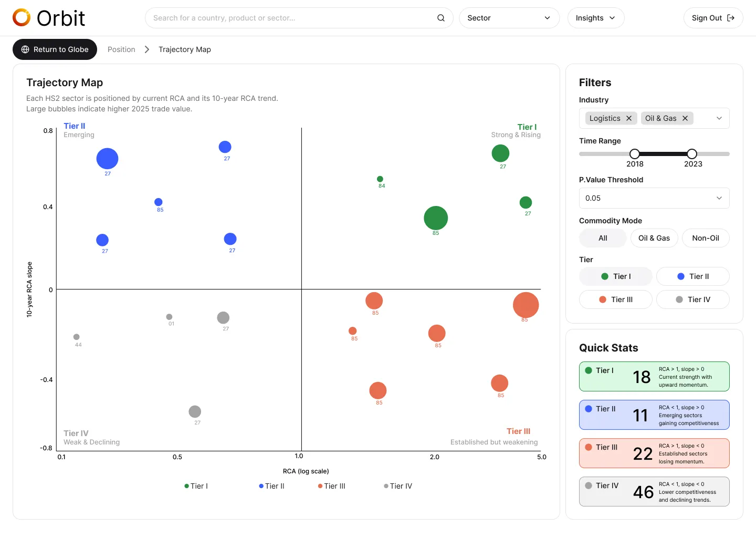The height and width of the screenshot is (538, 756).
Task: Click the search magnifier icon
Action: 441,18
